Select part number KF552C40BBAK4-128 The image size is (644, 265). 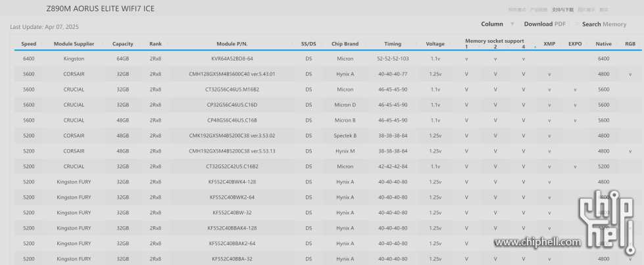[x=232, y=228]
